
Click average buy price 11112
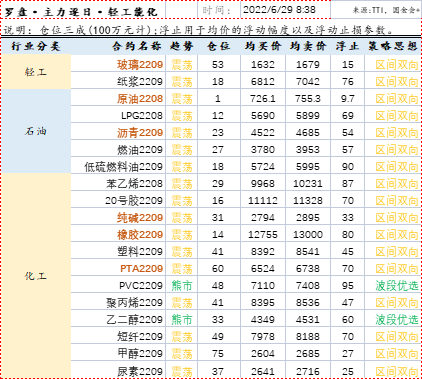(x=263, y=201)
